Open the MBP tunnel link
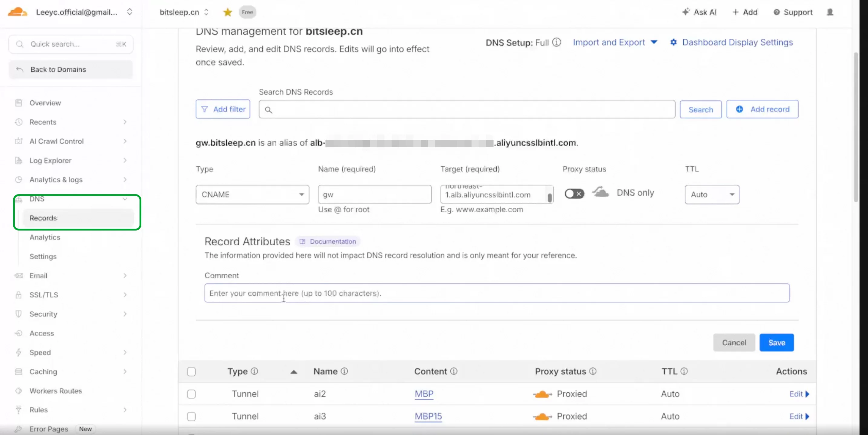The width and height of the screenshot is (868, 435). (424, 394)
